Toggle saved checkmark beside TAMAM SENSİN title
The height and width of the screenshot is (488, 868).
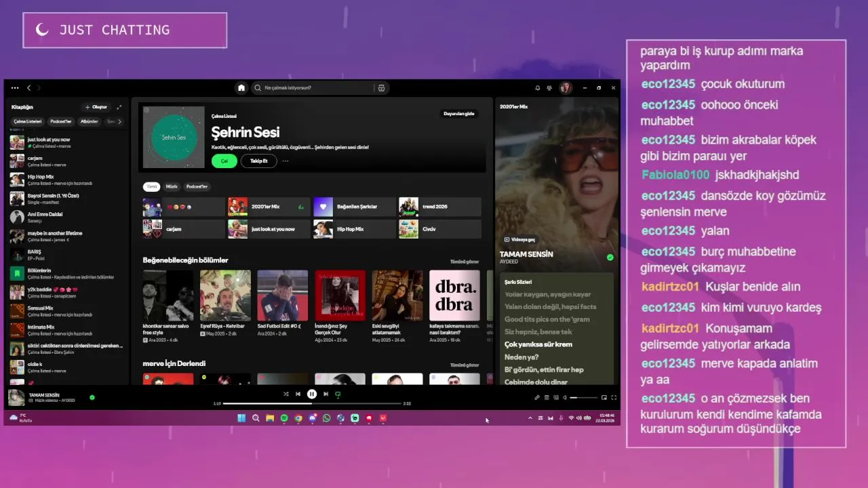coord(610,258)
